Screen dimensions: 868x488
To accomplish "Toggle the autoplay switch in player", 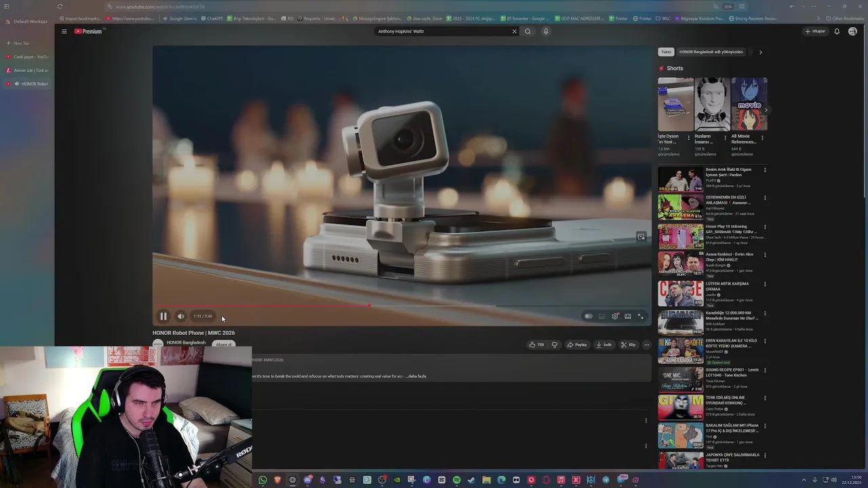I will click(589, 317).
